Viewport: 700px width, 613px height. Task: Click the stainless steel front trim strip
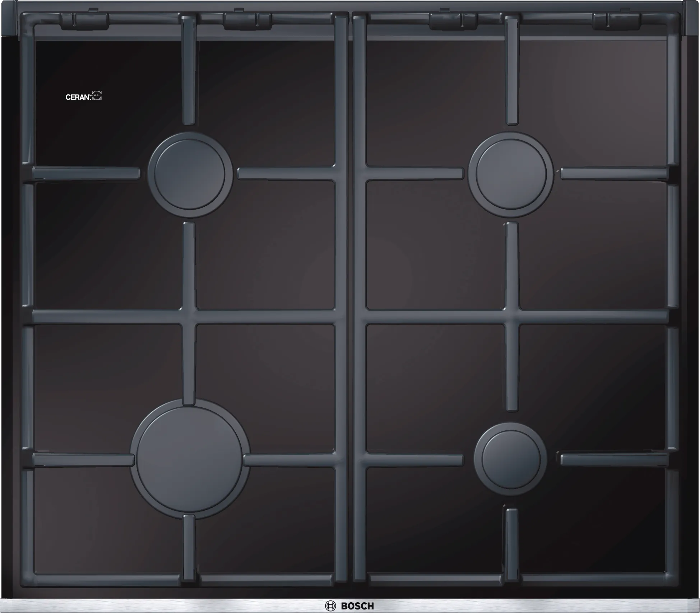tap(180, 605)
